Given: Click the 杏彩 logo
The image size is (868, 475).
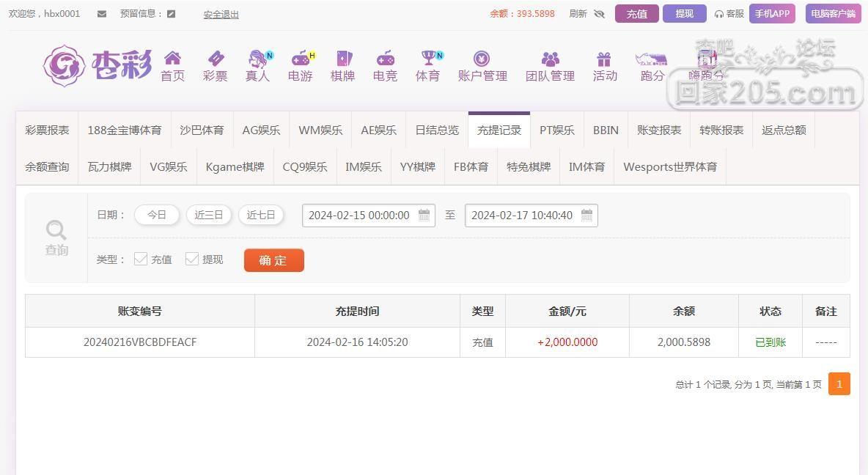Looking at the screenshot, I should coord(98,66).
